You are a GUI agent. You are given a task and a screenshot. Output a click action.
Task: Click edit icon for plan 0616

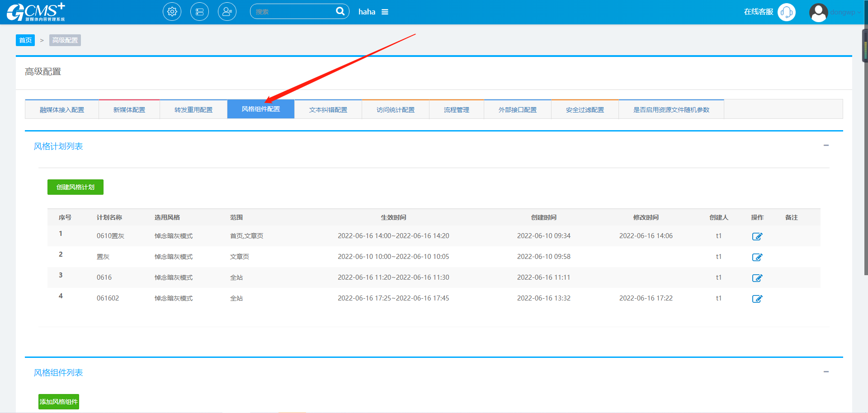point(757,278)
